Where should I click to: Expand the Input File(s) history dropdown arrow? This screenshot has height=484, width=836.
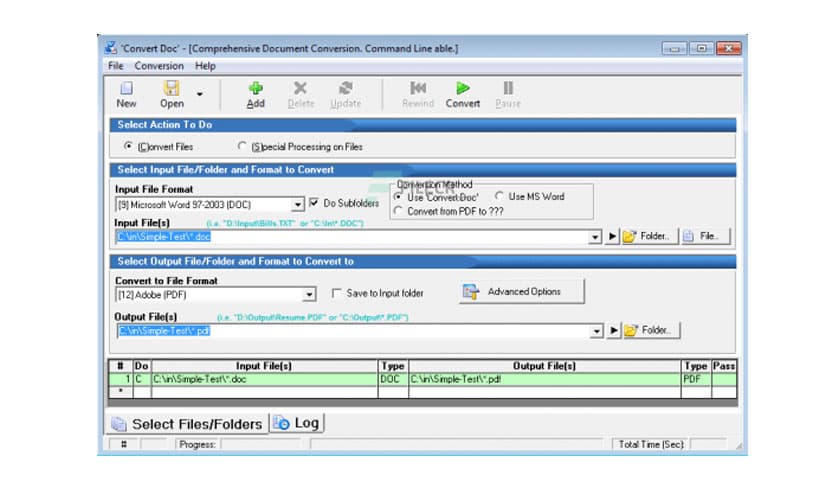[x=595, y=237]
